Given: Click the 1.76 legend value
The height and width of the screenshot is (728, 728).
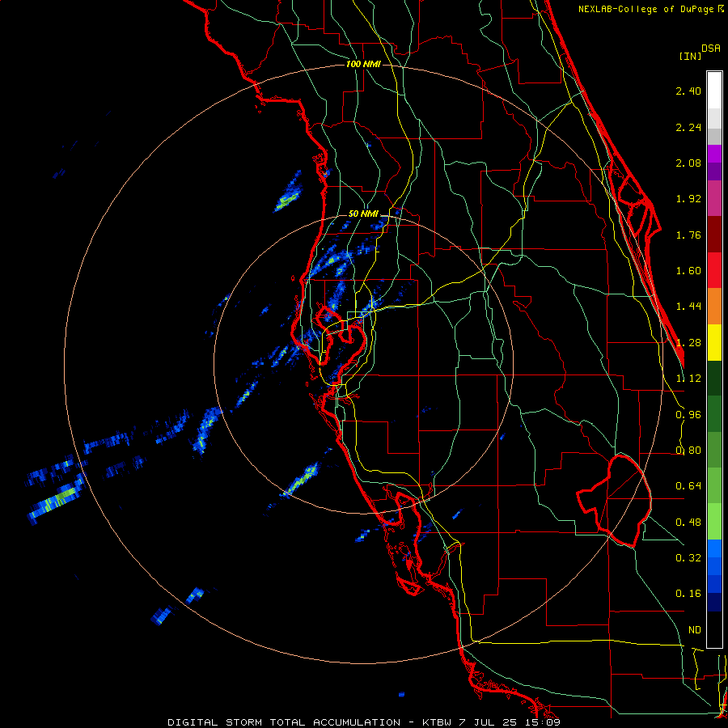Looking at the screenshot, I should (x=688, y=235).
